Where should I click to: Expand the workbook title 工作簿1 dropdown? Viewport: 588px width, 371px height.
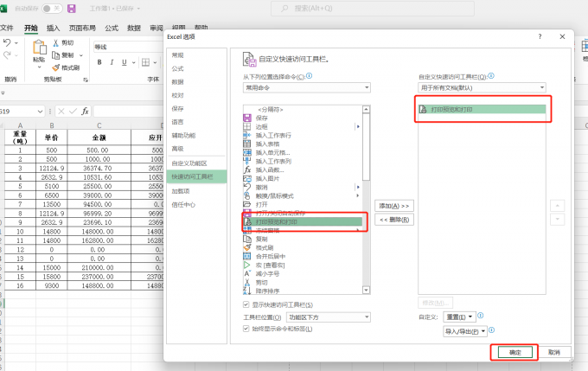click(138, 9)
